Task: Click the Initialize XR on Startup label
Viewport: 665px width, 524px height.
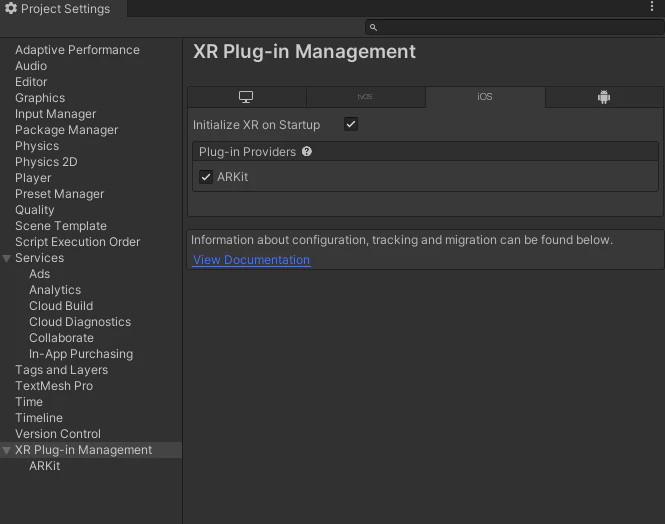Action: point(256,125)
